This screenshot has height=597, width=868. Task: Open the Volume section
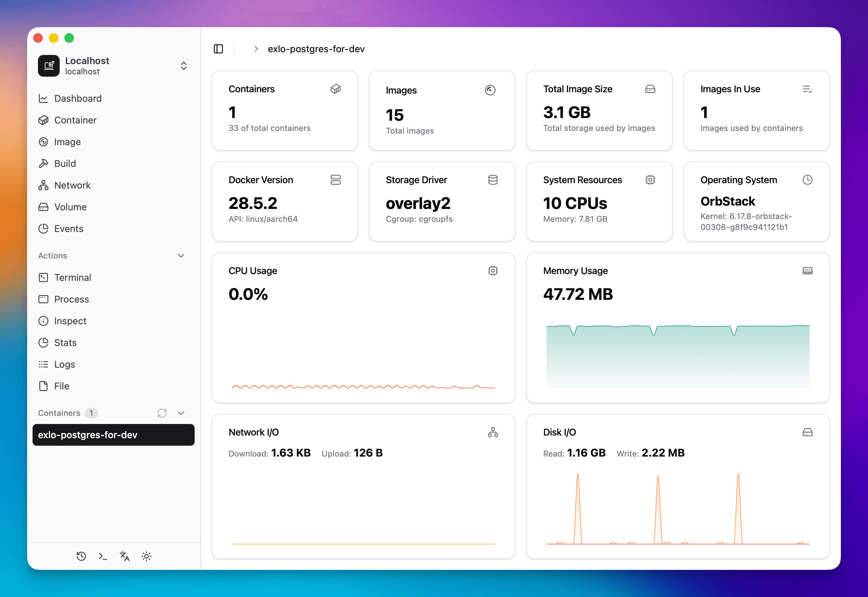pyautogui.click(x=70, y=207)
